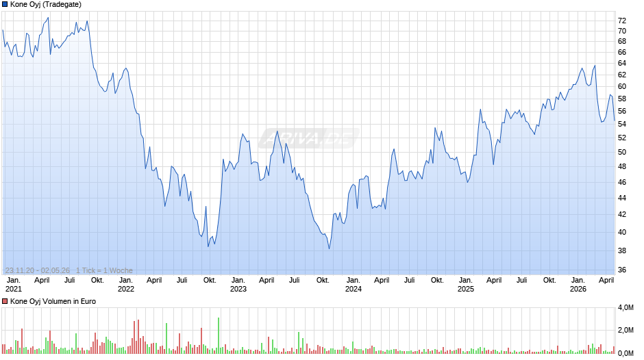Click the 58 price axis label
Screen dimensions: 644x360
tap(622, 99)
